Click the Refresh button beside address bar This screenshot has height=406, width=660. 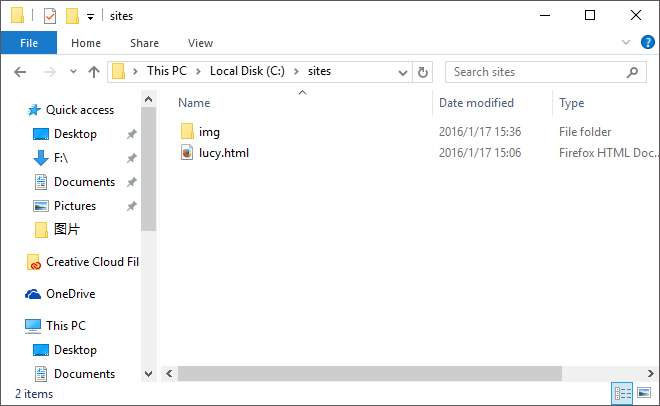423,72
